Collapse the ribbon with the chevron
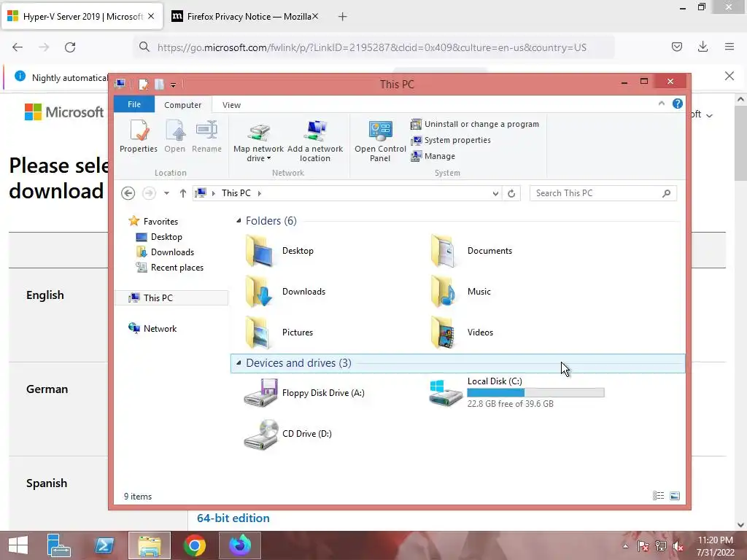747x560 pixels. click(x=661, y=104)
